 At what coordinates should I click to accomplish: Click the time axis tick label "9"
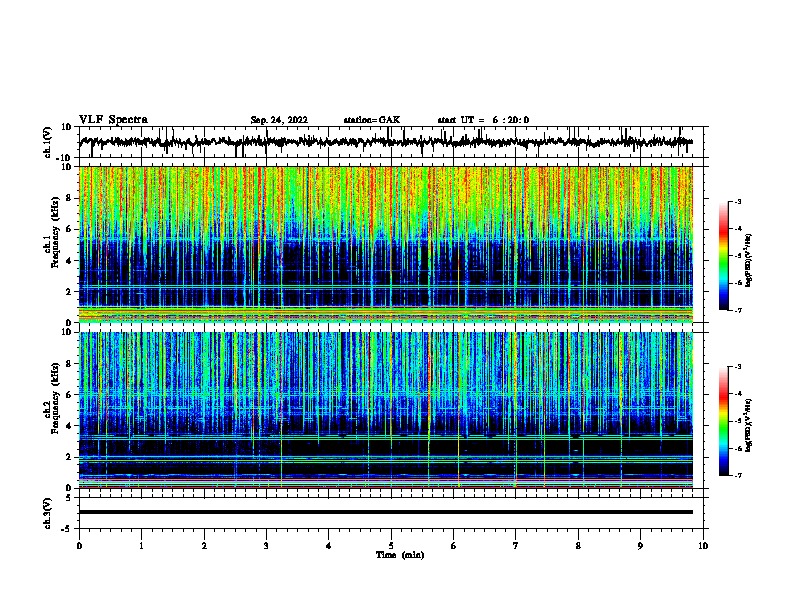pyautogui.click(x=640, y=546)
